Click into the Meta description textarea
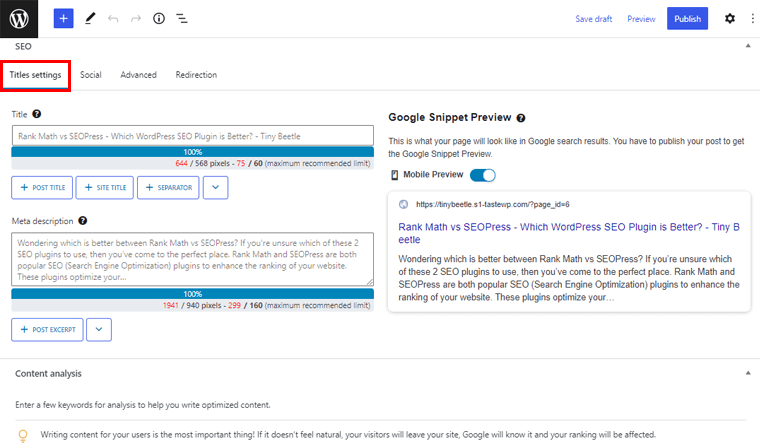760x445 pixels. click(192, 259)
